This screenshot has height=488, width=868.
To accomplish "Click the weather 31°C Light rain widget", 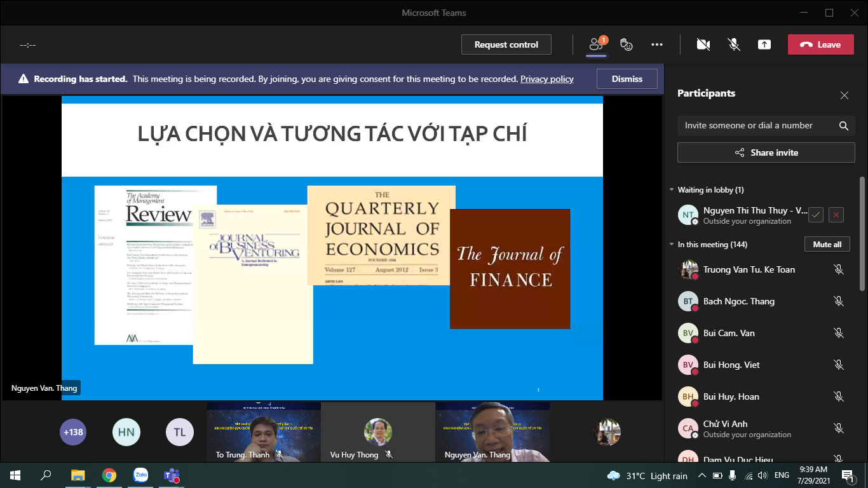I will pyautogui.click(x=648, y=476).
